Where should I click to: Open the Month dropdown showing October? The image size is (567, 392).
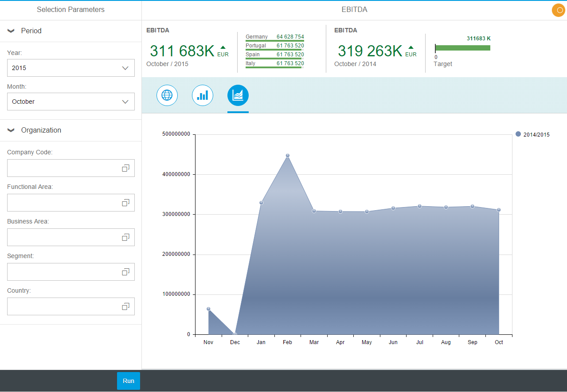(x=71, y=102)
